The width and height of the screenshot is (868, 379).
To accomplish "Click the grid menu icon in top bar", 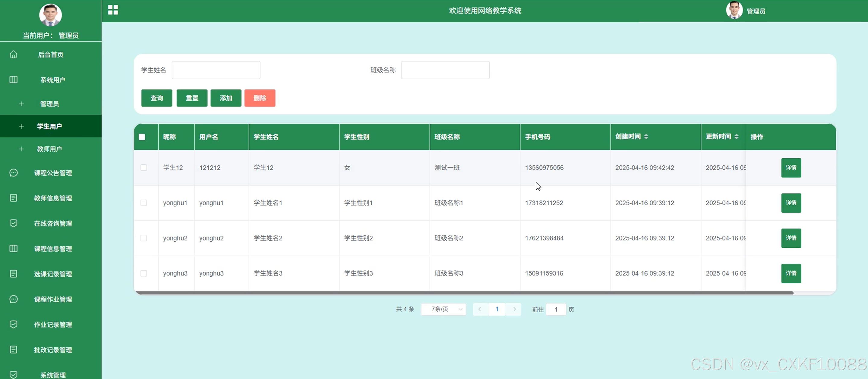I will coord(113,10).
